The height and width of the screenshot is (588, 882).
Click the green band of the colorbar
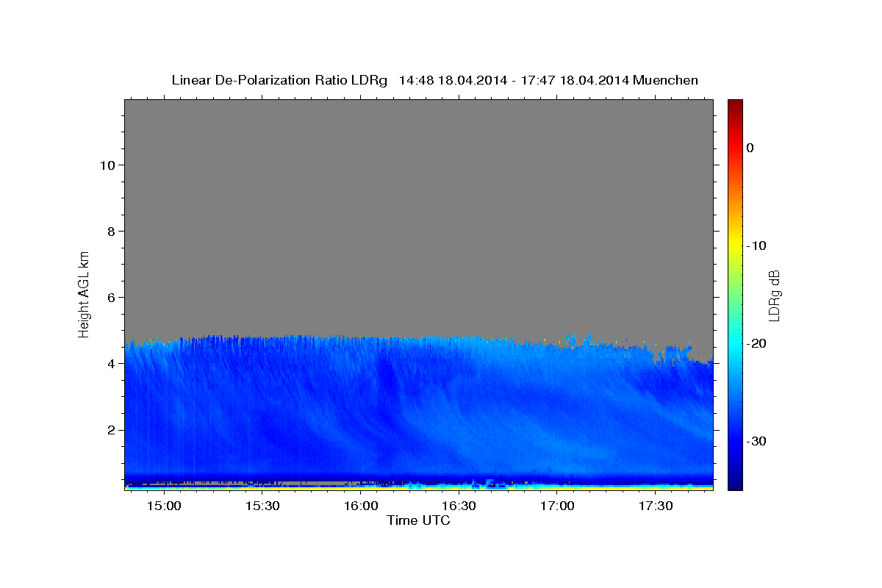click(735, 294)
